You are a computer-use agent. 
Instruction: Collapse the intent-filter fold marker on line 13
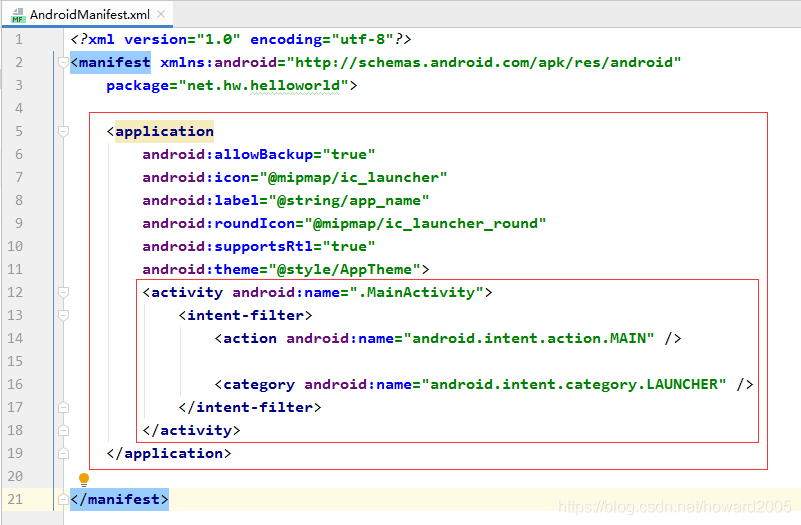(63, 315)
